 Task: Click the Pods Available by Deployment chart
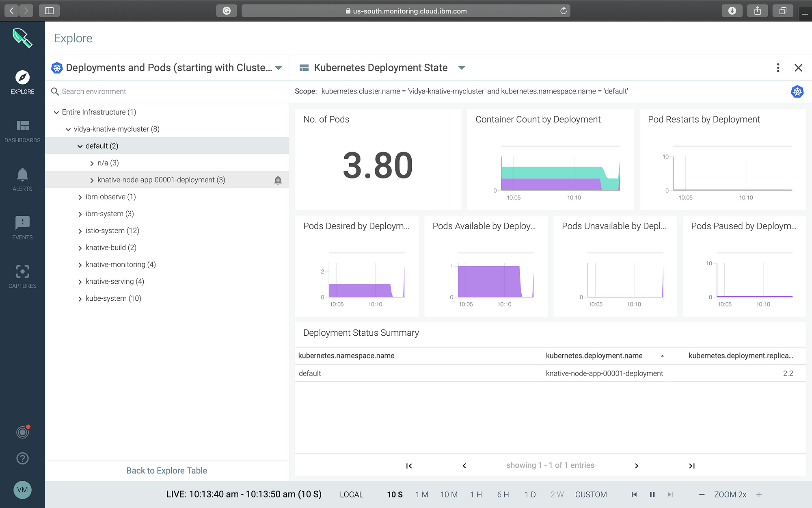pos(486,266)
